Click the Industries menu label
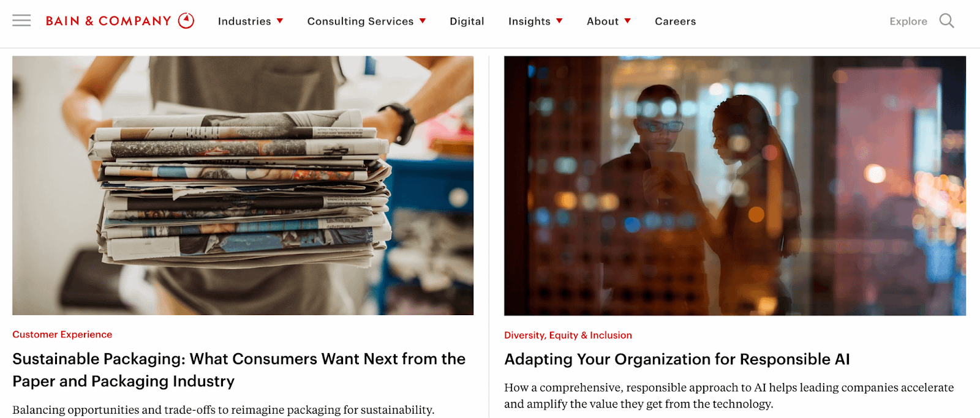This screenshot has width=980, height=418. pos(244,21)
